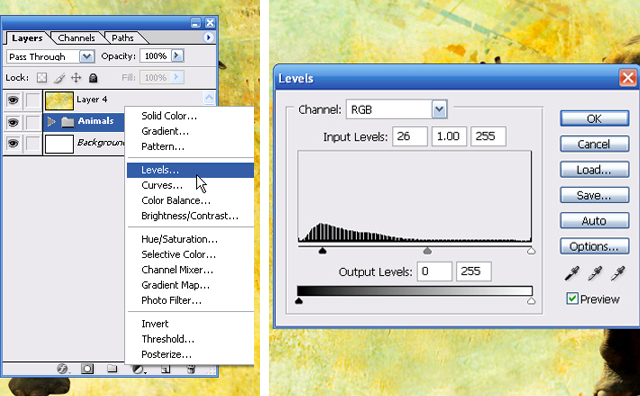
Task: Toggle link box next to Animals group
Action: 32,122
